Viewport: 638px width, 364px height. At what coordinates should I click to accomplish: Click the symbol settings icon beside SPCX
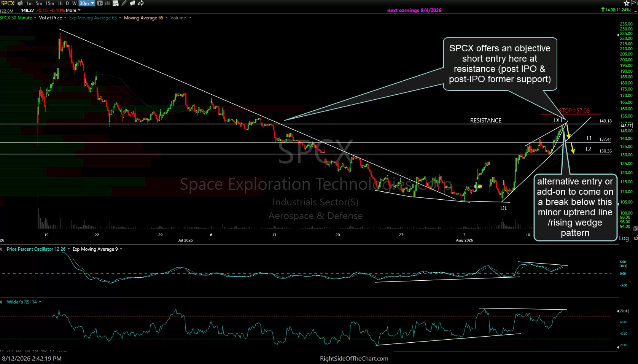click(20, 3)
